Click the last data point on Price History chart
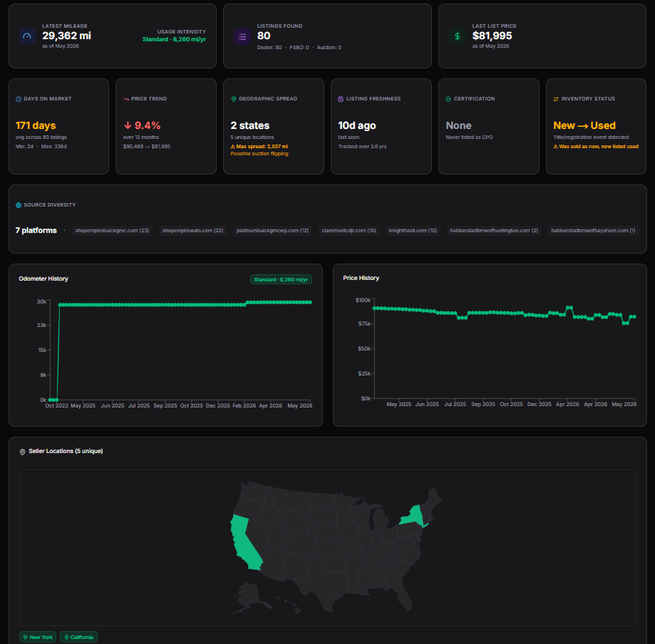 pyautogui.click(x=634, y=316)
